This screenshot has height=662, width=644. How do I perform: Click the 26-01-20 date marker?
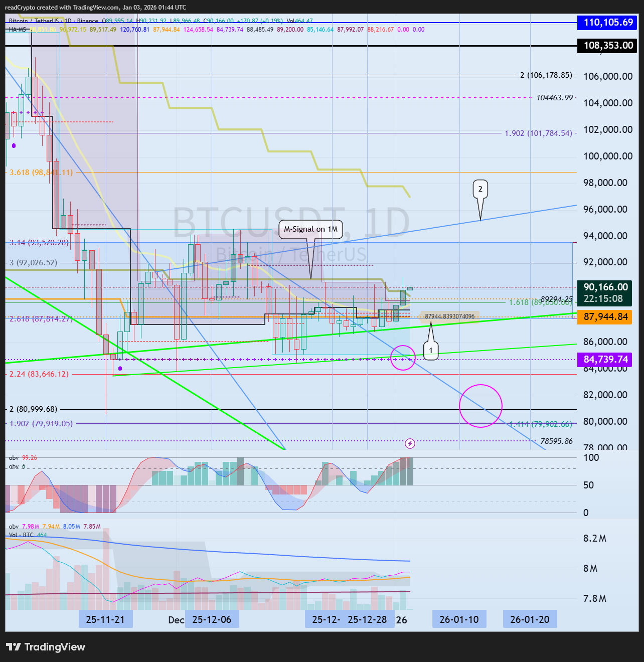tap(530, 619)
